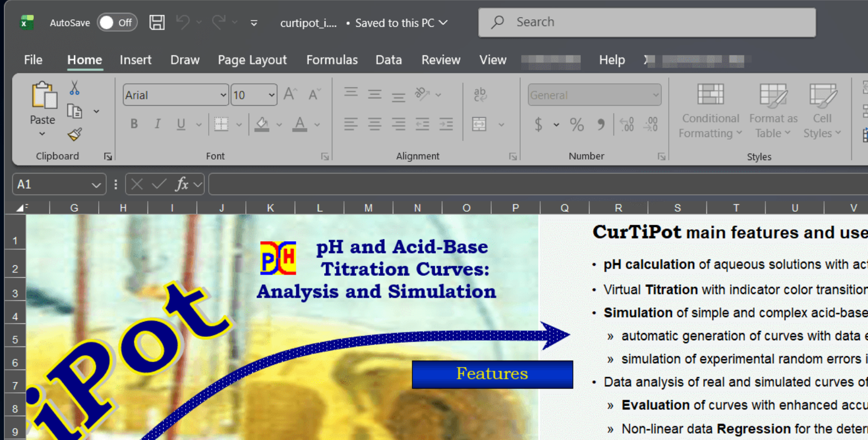Switch to the Data tab
The image size is (868, 440).
pyautogui.click(x=389, y=60)
